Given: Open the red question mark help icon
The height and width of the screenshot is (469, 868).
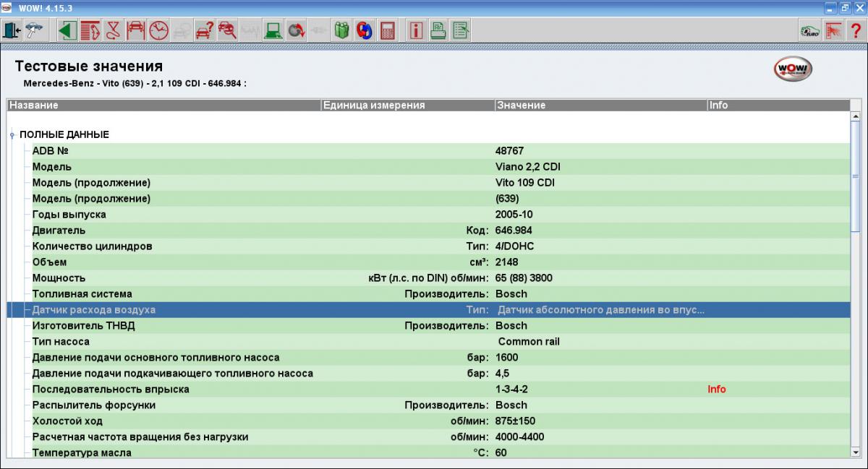Looking at the screenshot, I should coord(856,30).
